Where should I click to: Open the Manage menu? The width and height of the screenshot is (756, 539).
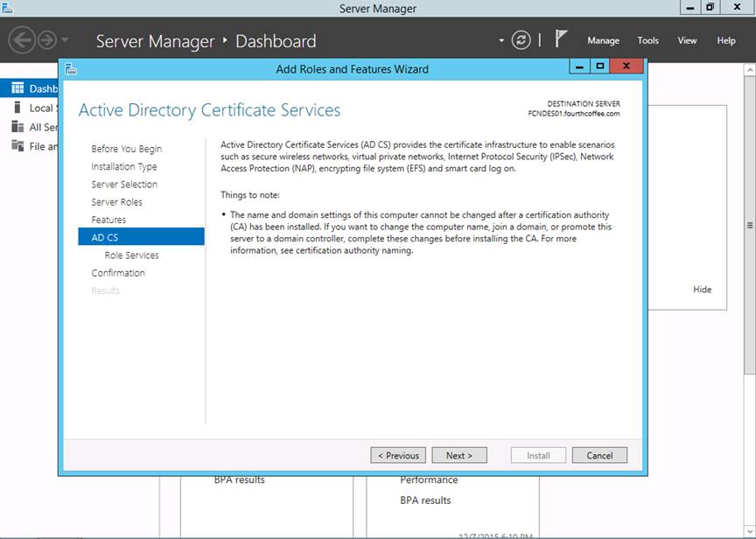[603, 40]
